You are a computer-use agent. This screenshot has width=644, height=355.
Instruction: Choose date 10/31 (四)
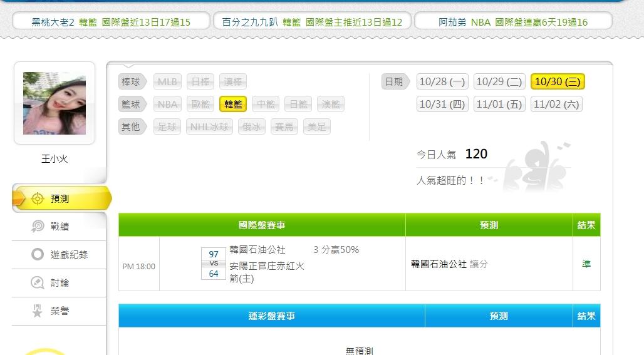pos(442,104)
